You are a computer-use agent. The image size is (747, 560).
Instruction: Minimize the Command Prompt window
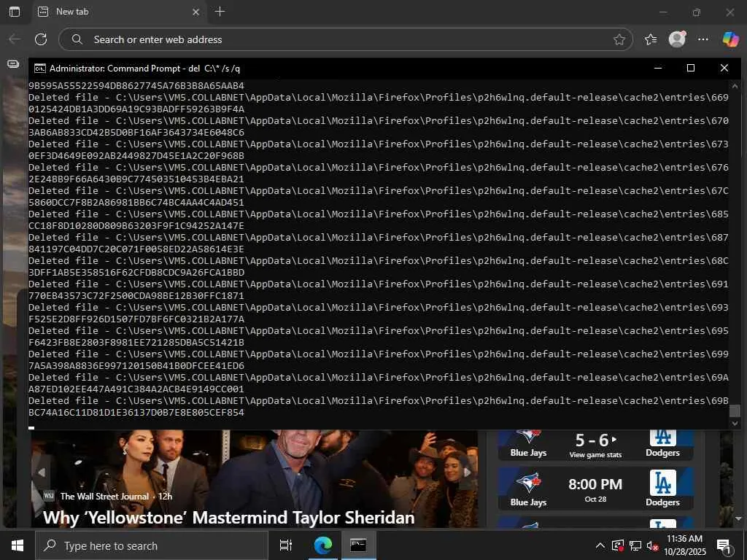pos(658,68)
